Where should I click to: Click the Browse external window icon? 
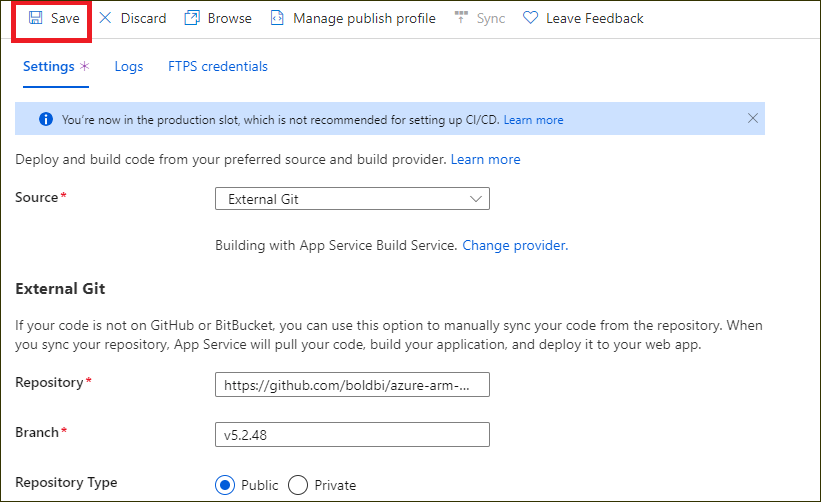coord(192,18)
